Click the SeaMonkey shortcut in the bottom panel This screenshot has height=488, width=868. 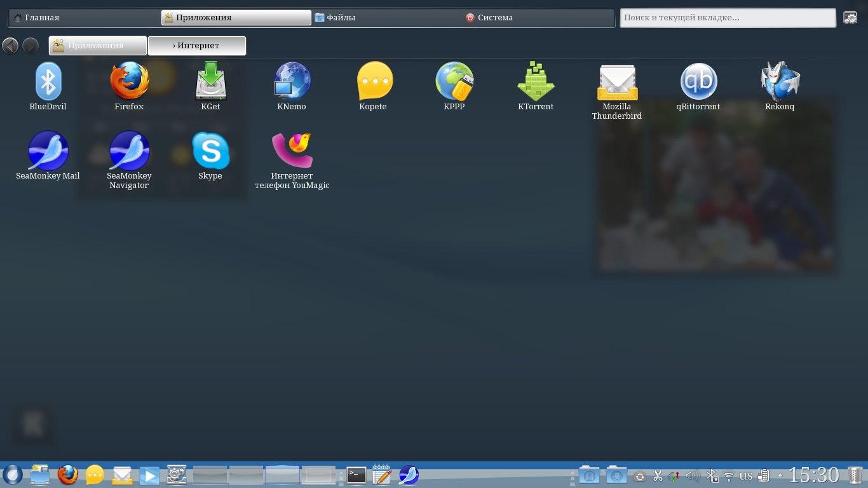point(409,475)
